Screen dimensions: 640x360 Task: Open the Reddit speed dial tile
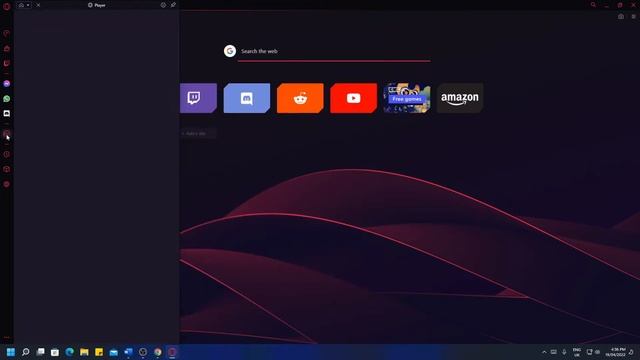point(300,98)
